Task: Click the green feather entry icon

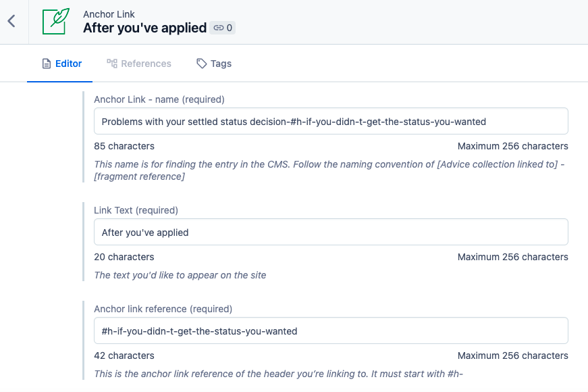Action: [x=55, y=21]
